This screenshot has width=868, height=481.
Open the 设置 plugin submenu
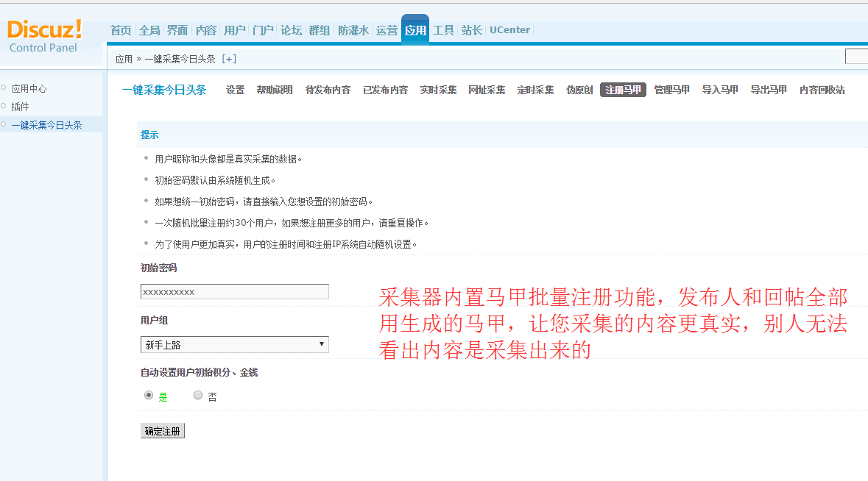pyautogui.click(x=236, y=90)
